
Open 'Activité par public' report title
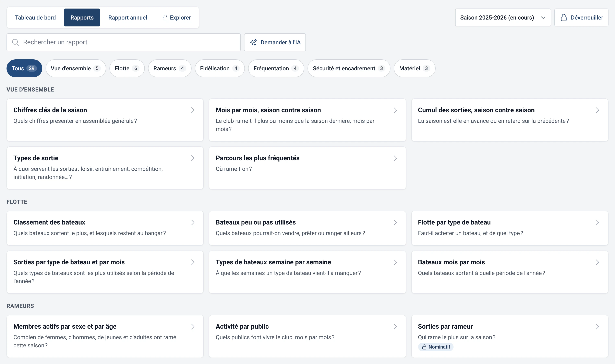(x=242, y=326)
